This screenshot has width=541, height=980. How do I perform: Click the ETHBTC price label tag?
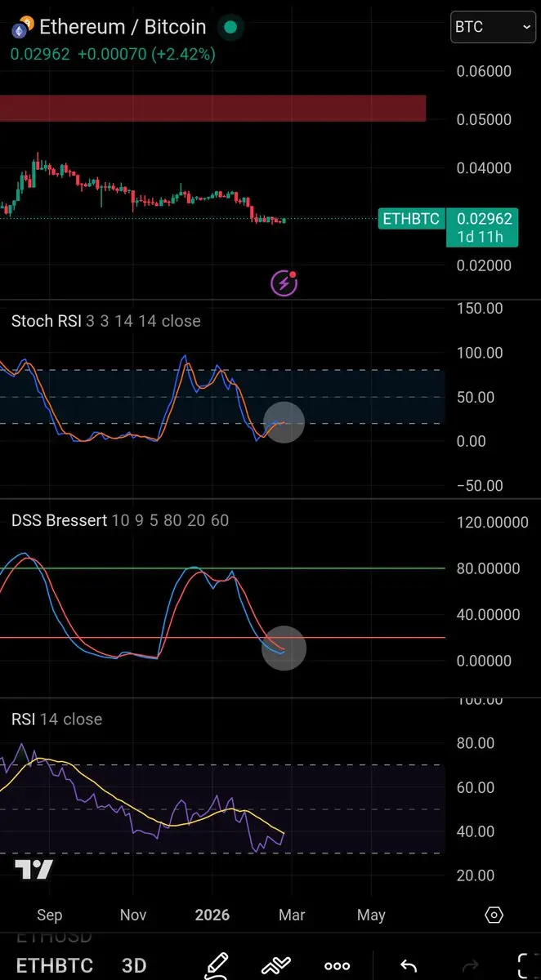[411, 219]
